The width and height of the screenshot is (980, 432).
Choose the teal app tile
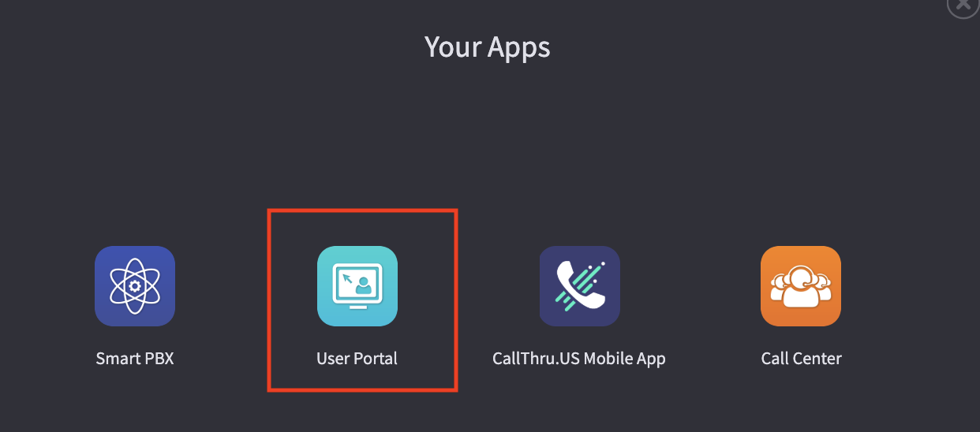pos(357,286)
